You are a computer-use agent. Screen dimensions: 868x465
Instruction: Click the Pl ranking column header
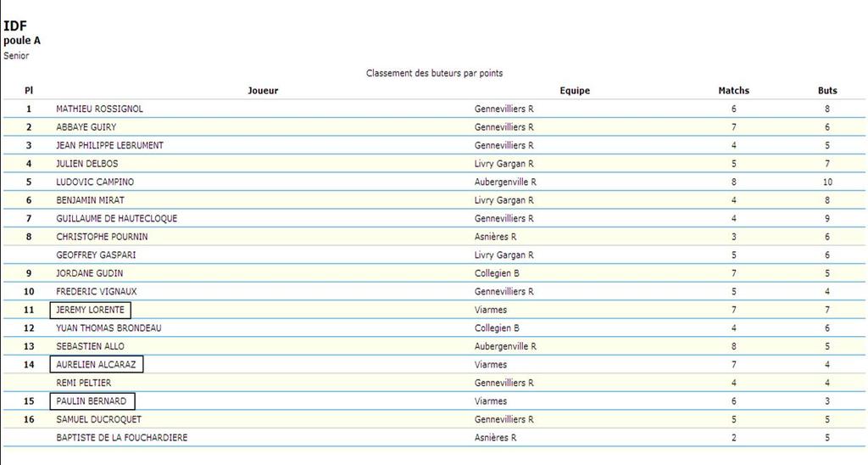[x=29, y=91]
